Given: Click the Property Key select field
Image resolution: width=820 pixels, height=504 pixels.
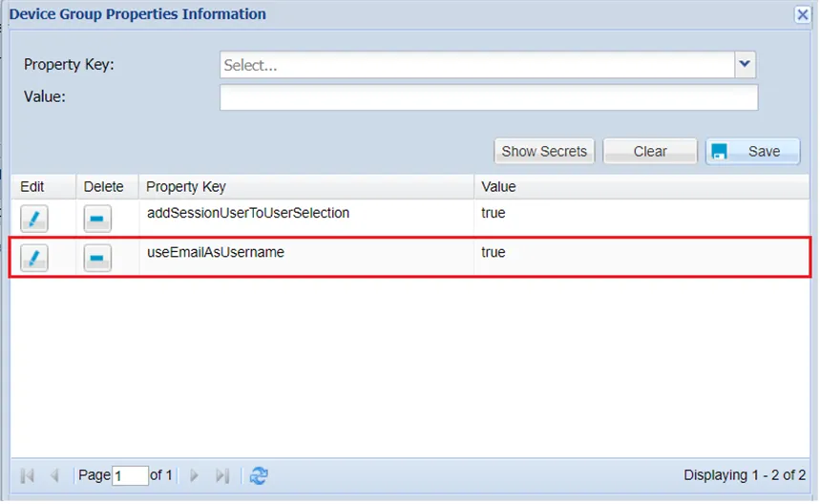Looking at the screenshot, I should pyautogui.click(x=477, y=65).
